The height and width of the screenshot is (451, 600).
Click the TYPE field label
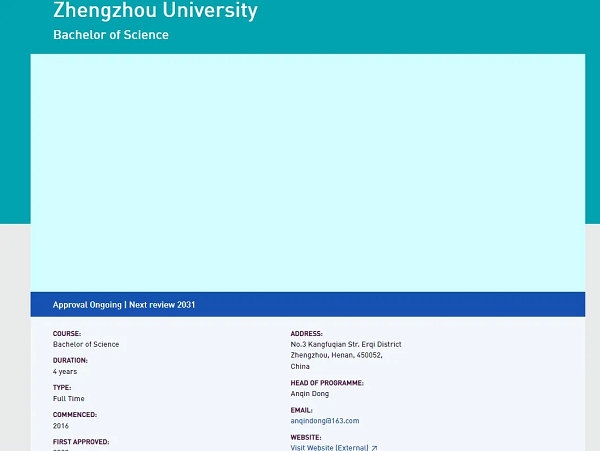click(x=62, y=387)
